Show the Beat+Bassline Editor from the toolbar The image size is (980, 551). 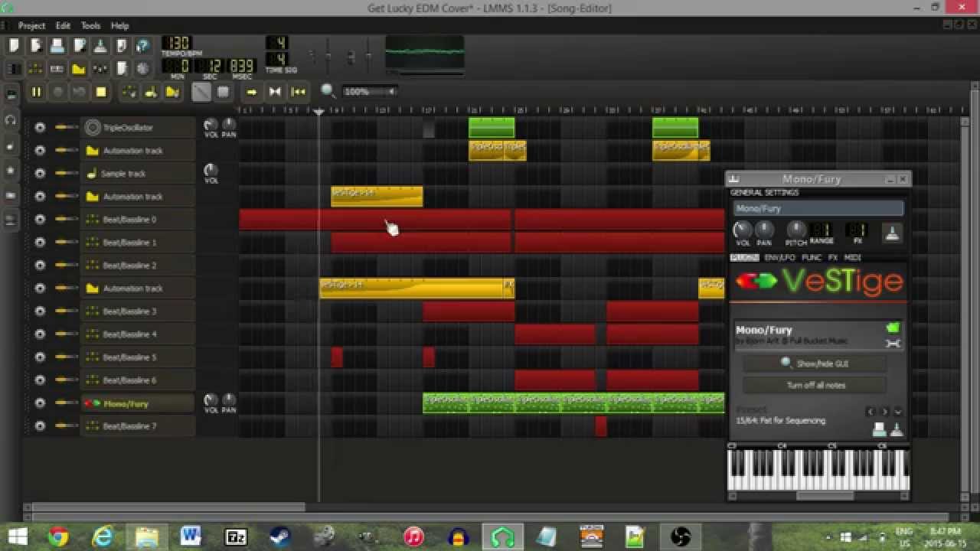click(x=35, y=69)
